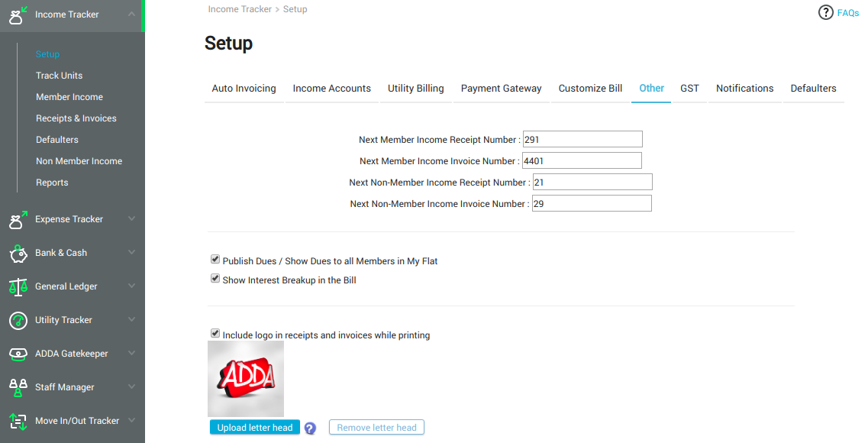Select the General Ledger scales icon
The width and height of the screenshot is (868, 443).
click(18, 286)
